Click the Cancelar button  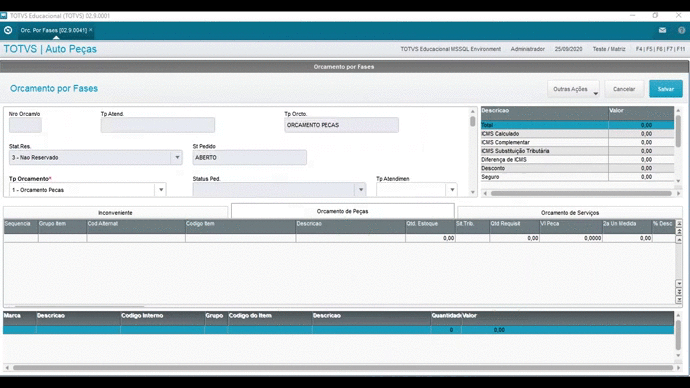point(624,89)
